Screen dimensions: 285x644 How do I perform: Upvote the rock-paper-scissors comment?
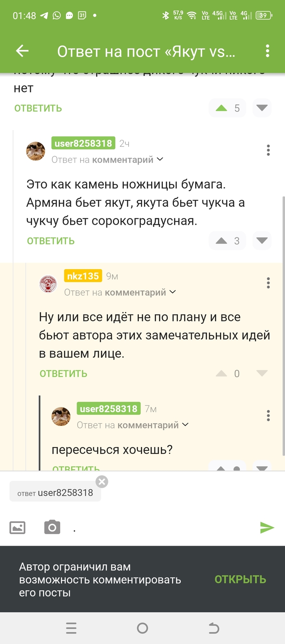tap(222, 241)
